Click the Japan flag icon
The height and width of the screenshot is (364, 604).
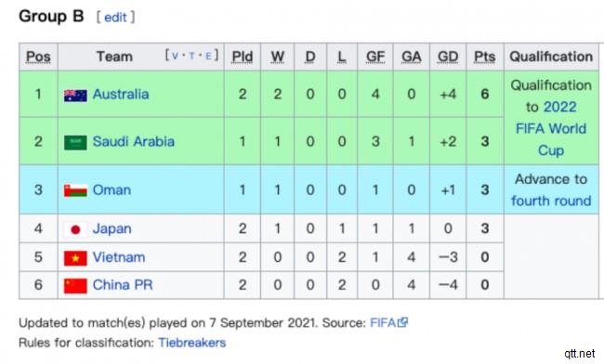(x=75, y=229)
